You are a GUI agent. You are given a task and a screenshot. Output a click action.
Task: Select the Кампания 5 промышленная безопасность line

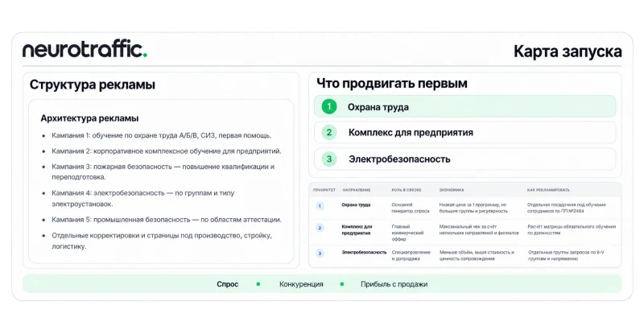(x=167, y=220)
